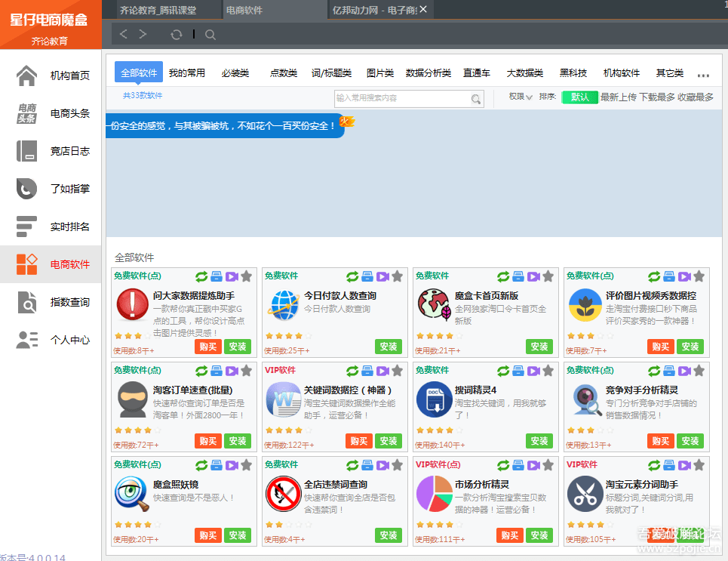728x561 pixels.
Task: Favorite 今日付款人数查询 with star icon
Action: [398, 276]
